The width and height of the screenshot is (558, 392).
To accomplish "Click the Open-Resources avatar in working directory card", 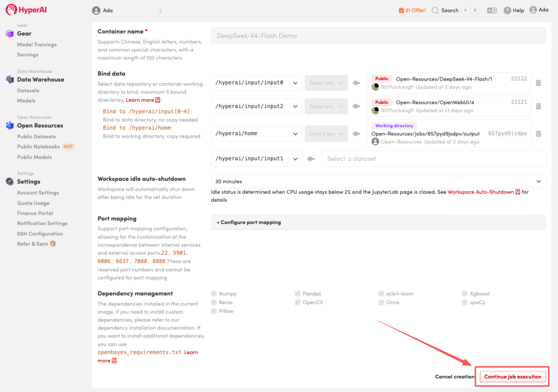I will 375,142.
